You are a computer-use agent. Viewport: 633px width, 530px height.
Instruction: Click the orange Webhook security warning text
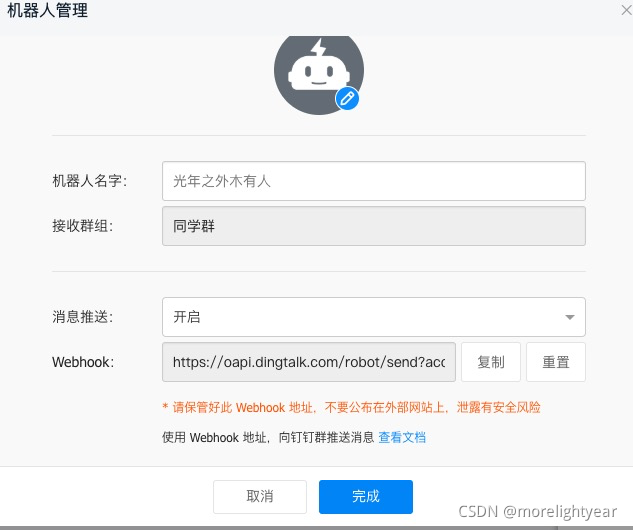(351, 407)
